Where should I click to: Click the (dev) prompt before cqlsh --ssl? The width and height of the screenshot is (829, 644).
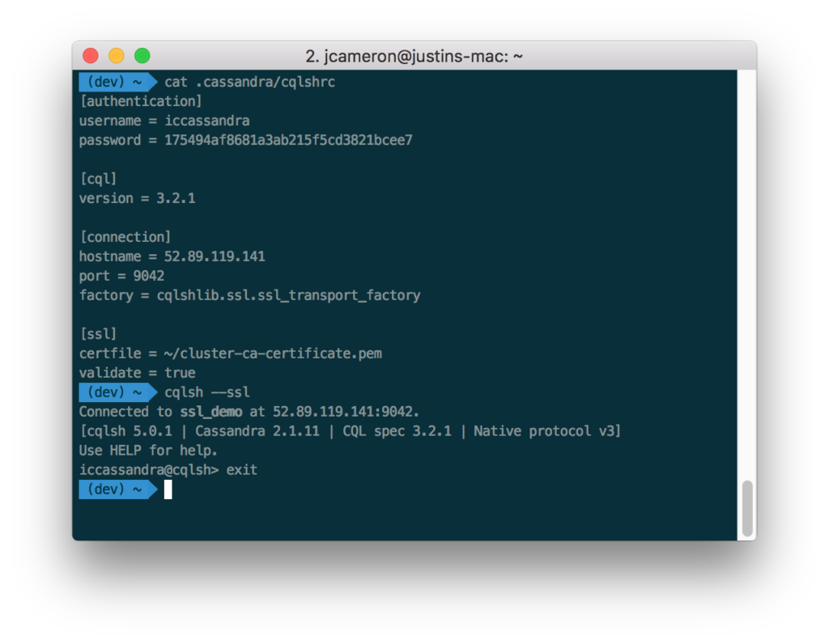pos(118,392)
